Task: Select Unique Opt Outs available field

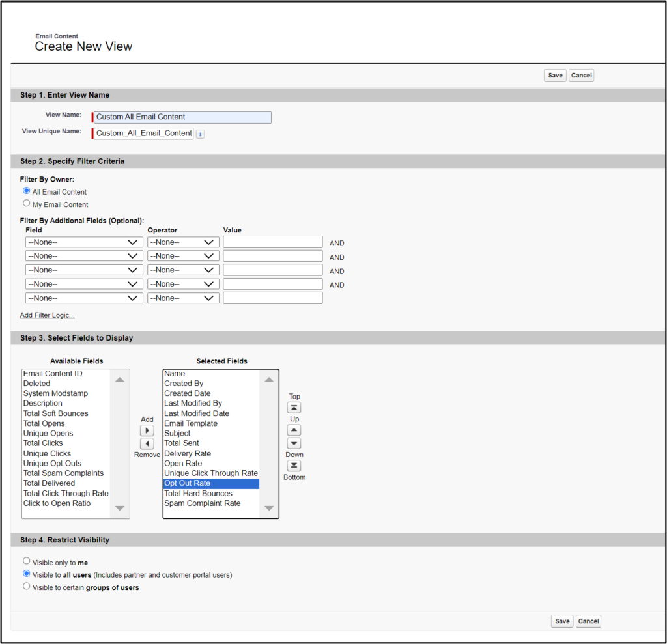Action: 66,463
